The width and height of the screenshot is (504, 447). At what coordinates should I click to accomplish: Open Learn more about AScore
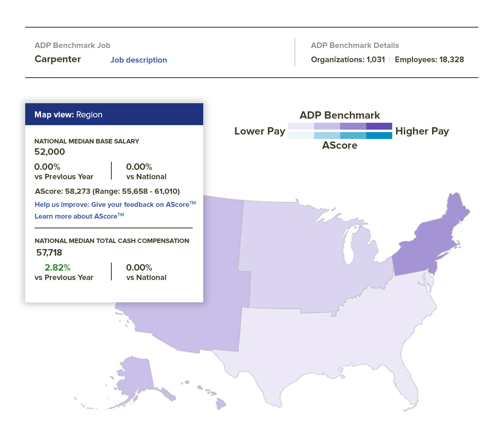pyautogui.click(x=79, y=216)
